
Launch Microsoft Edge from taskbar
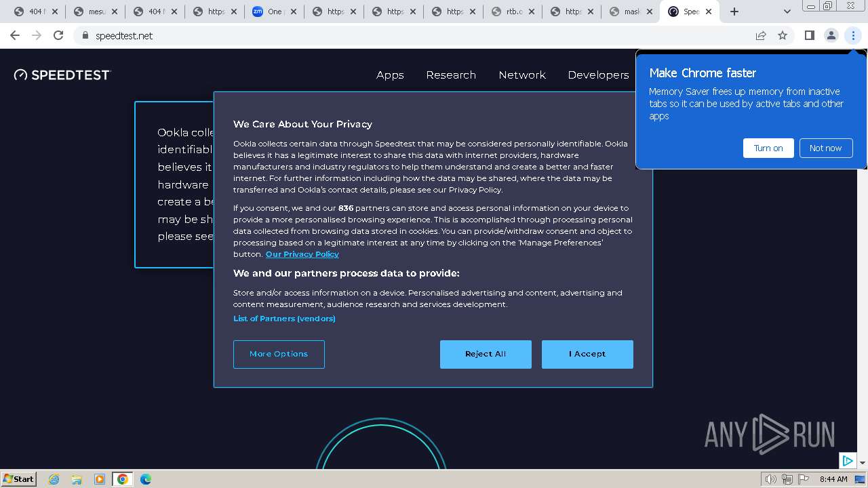coord(146,479)
